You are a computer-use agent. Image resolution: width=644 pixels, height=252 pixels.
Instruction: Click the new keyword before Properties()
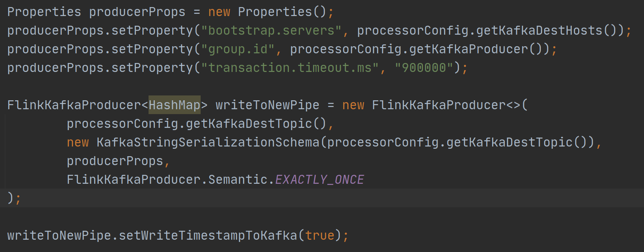click(x=219, y=12)
